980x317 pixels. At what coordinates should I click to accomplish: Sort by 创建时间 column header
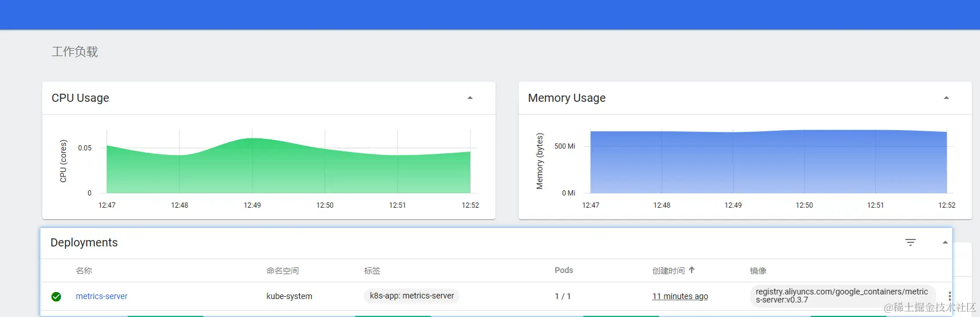click(x=669, y=271)
